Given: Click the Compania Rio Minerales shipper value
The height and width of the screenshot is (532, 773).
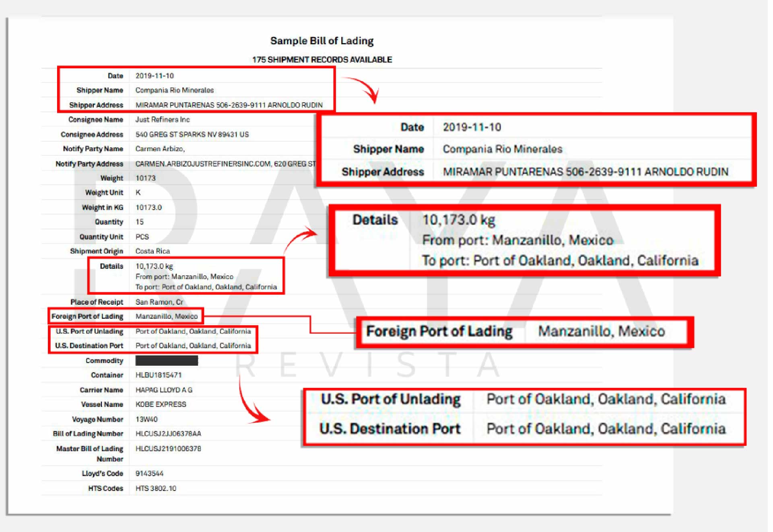Looking at the screenshot, I should click(174, 90).
